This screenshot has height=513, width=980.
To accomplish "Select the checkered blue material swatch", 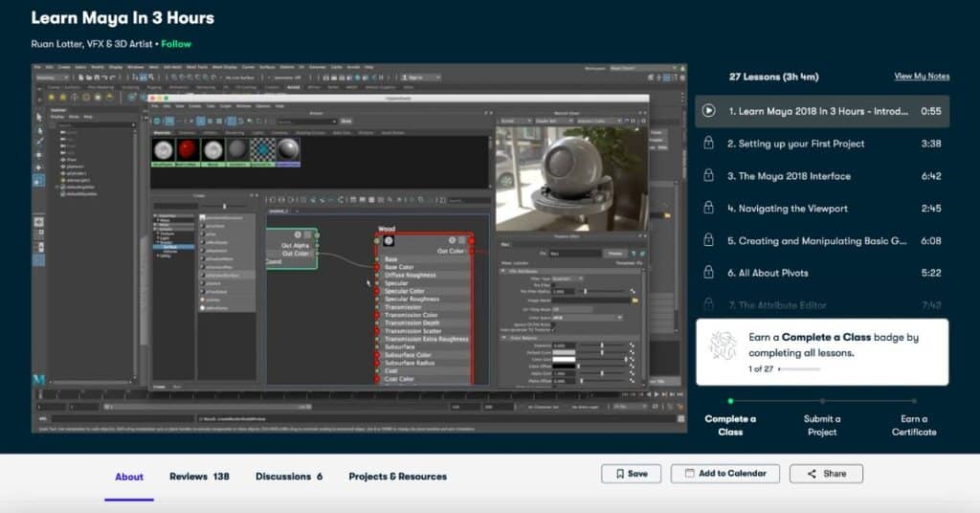I will click(262, 150).
